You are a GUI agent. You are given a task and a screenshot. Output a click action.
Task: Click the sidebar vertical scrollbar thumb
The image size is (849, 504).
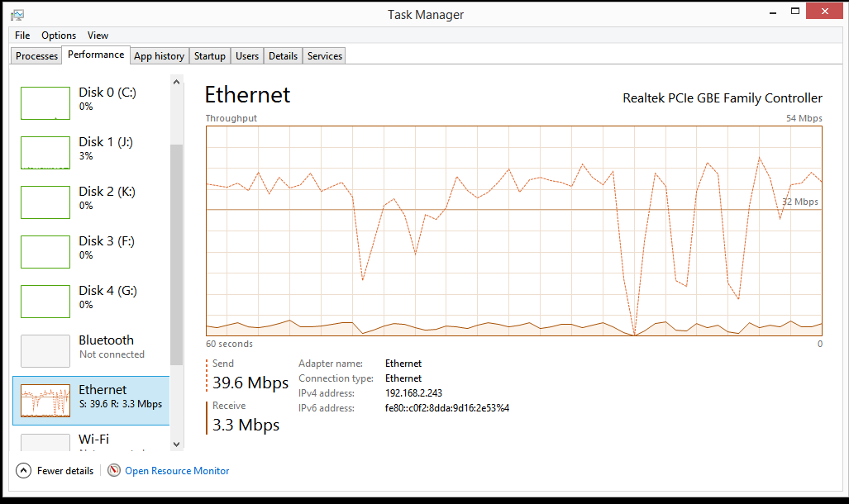pos(176,254)
